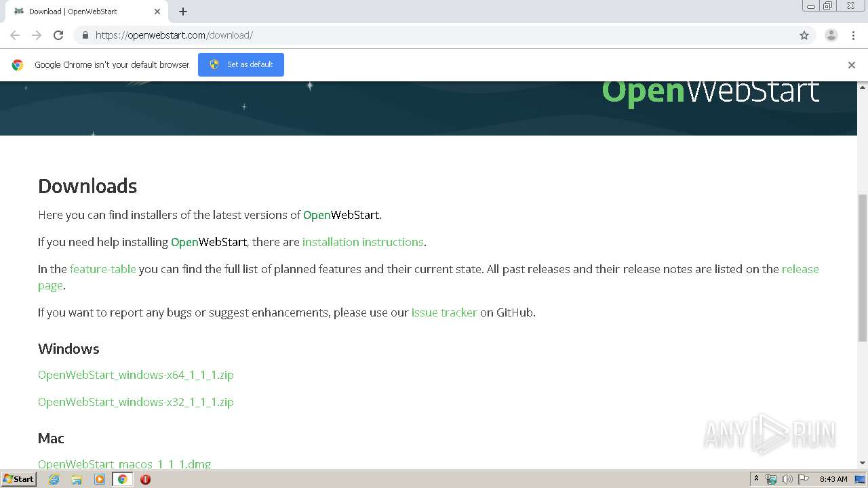Image resolution: width=868 pixels, height=488 pixels.
Task: Open Chrome's three-dot menu
Action: tap(853, 35)
